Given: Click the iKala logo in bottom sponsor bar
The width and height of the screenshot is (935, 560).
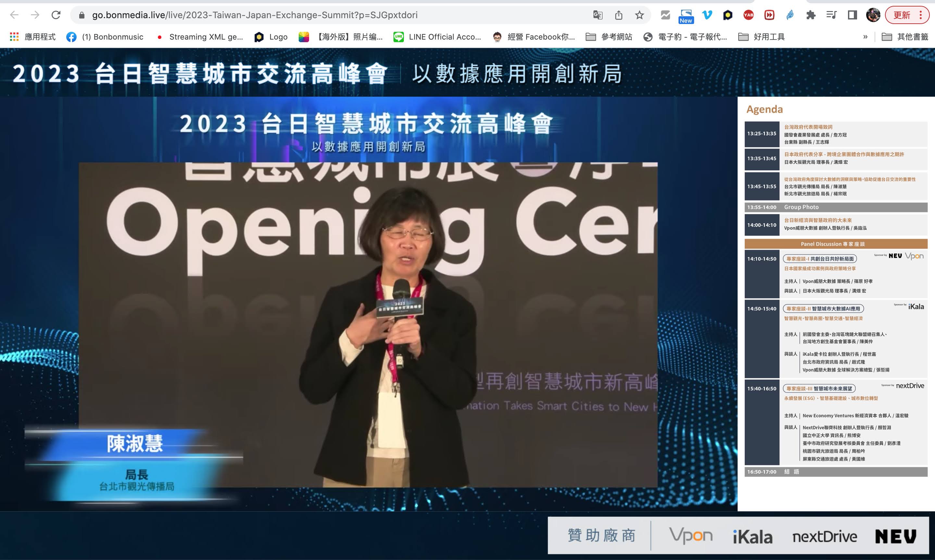Looking at the screenshot, I should pos(752,537).
